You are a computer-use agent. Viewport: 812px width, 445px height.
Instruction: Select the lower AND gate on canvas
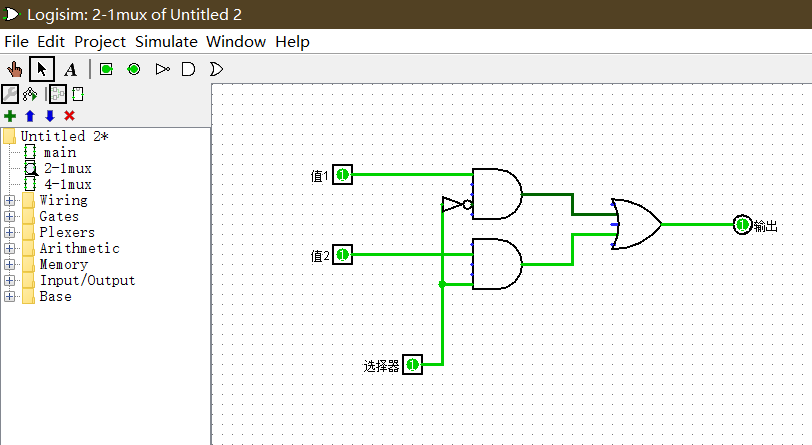[497, 264]
